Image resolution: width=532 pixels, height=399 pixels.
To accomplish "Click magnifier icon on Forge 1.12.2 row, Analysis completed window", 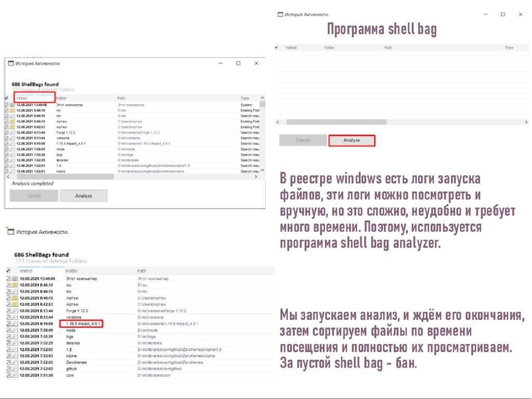I will (x=12, y=132).
